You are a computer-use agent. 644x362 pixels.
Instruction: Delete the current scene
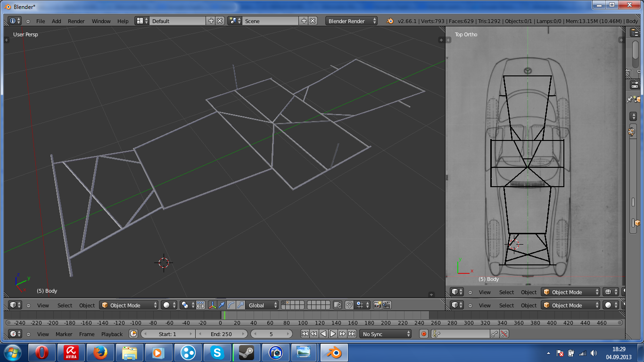(x=313, y=21)
